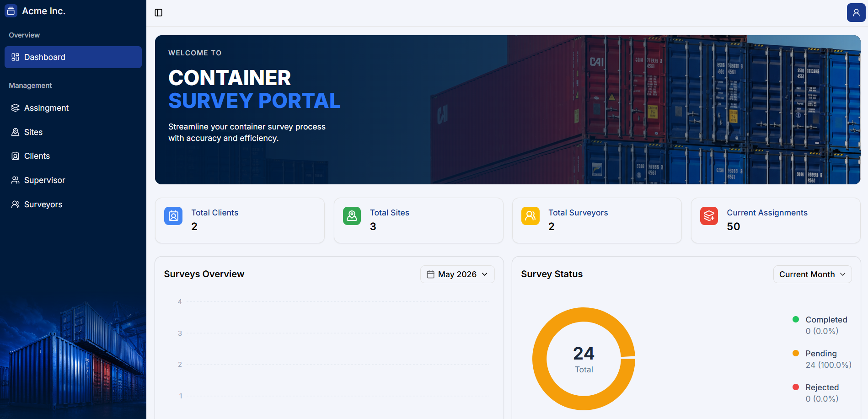Click the WELCOME TO banner caption

pos(195,53)
